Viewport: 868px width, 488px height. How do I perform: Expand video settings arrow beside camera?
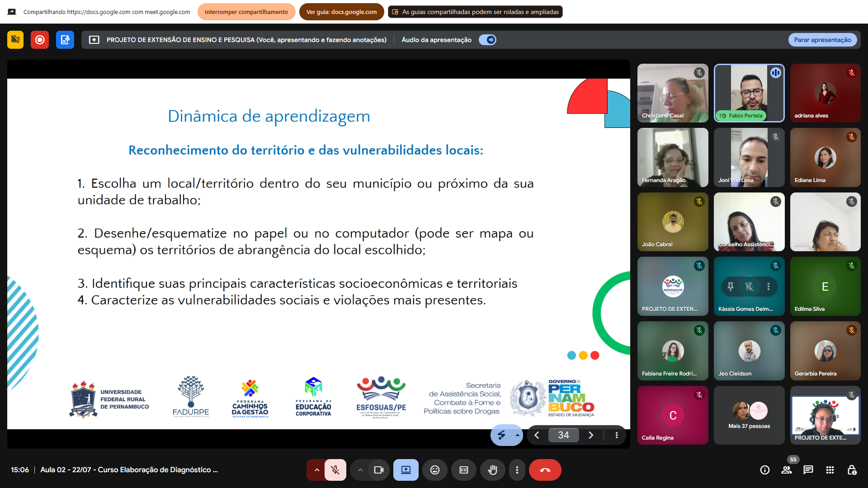[360, 470]
